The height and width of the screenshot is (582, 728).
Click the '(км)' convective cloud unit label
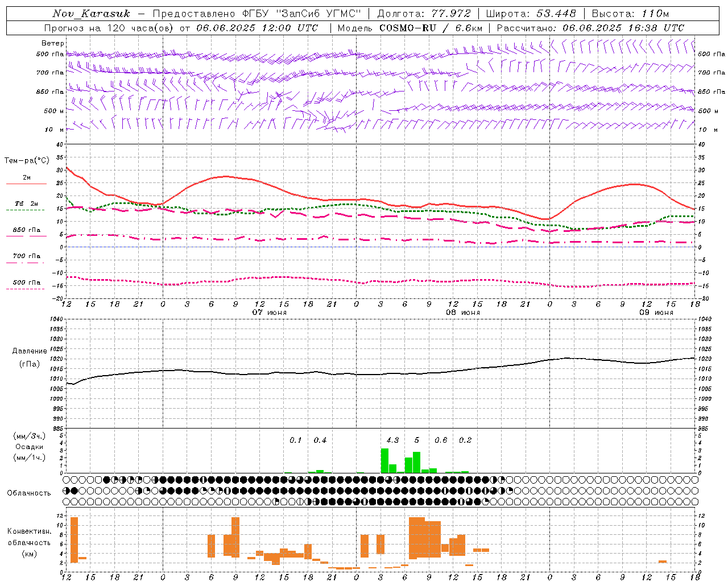coord(30,554)
